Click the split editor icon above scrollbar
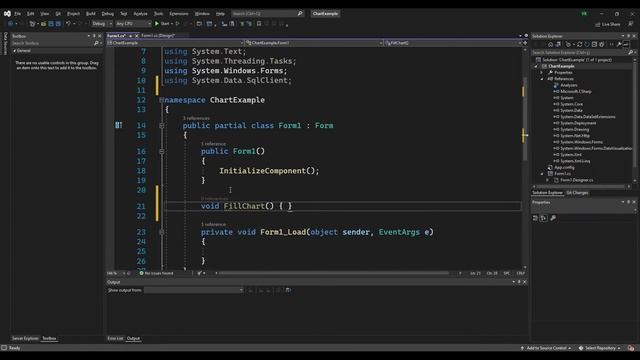The height and width of the screenshot is (360, 640). (525, 43)
